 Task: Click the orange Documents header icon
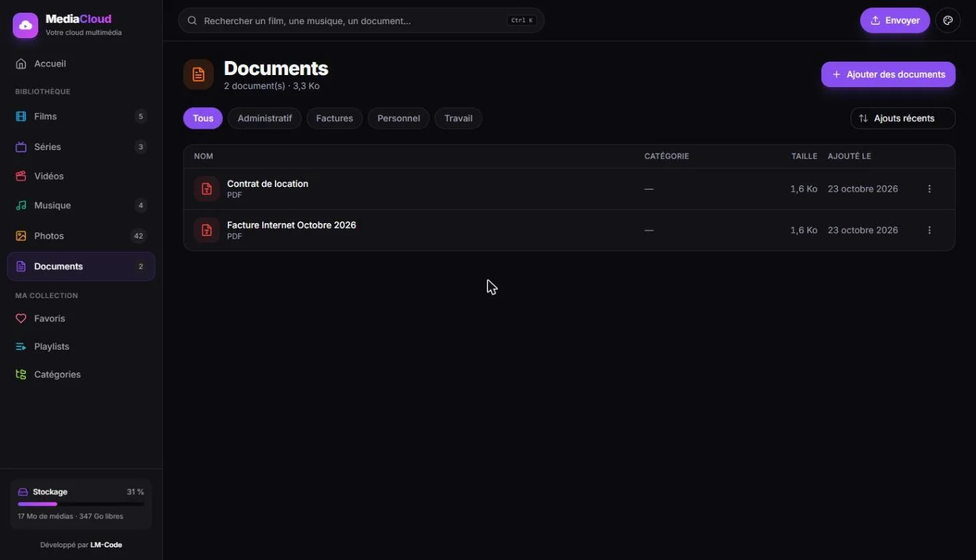click(198, 74)
